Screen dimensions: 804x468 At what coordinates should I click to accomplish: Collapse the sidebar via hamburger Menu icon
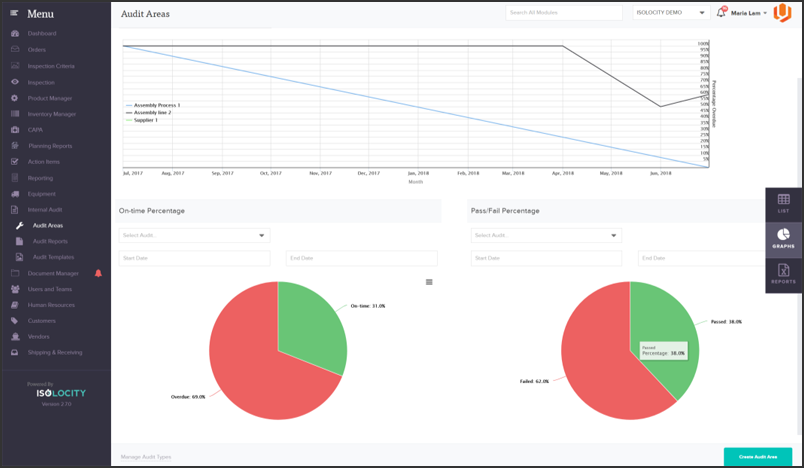tap(14, 13)
